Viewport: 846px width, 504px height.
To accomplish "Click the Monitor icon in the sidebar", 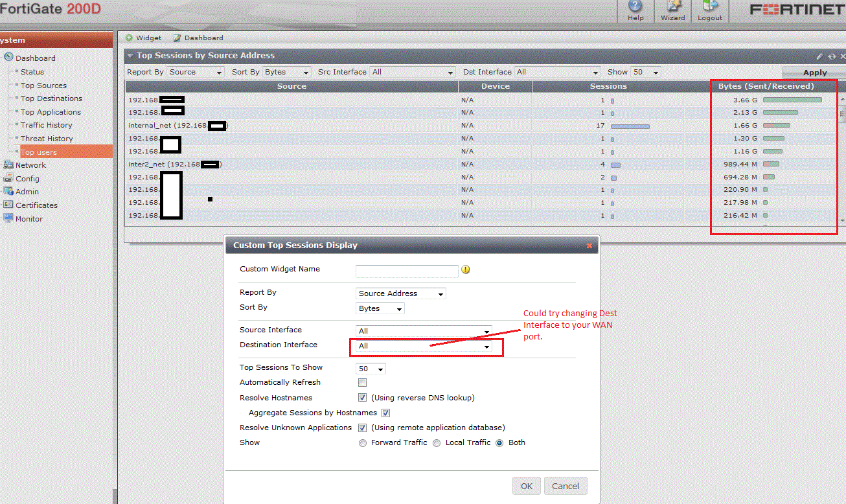I will pos(8,218).
